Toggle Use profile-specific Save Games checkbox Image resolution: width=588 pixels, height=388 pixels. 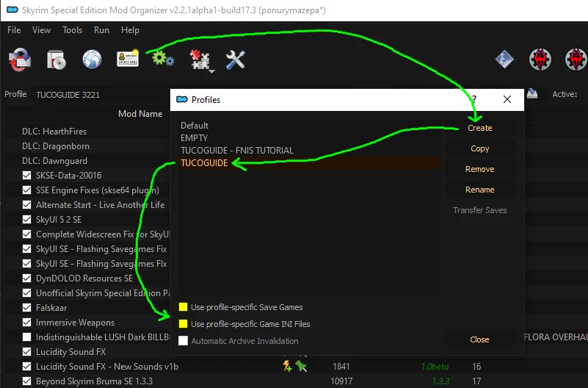tap(183, 307)
